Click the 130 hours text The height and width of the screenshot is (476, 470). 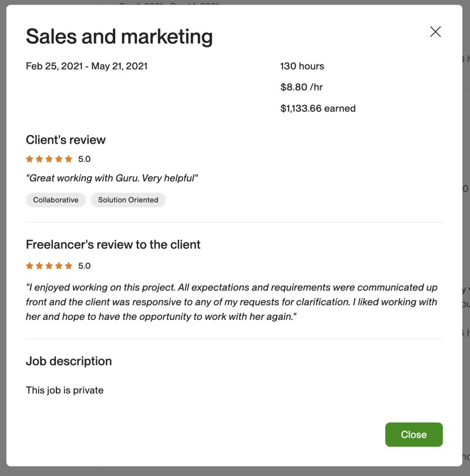[x=302, y=66]
